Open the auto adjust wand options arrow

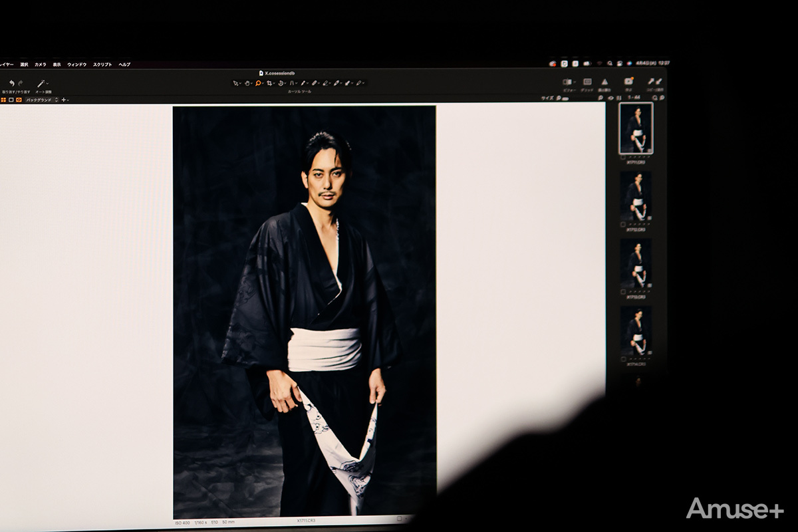coord(48,83)
